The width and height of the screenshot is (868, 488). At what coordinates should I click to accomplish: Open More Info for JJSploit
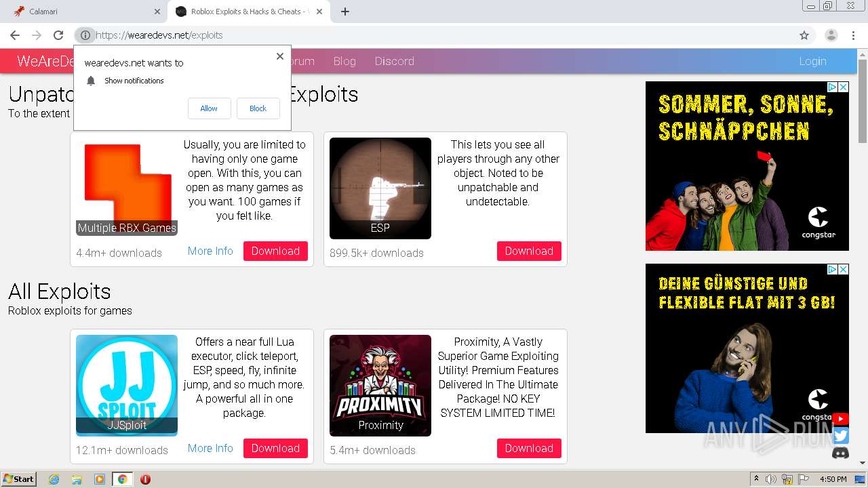[x=210, y=448]
